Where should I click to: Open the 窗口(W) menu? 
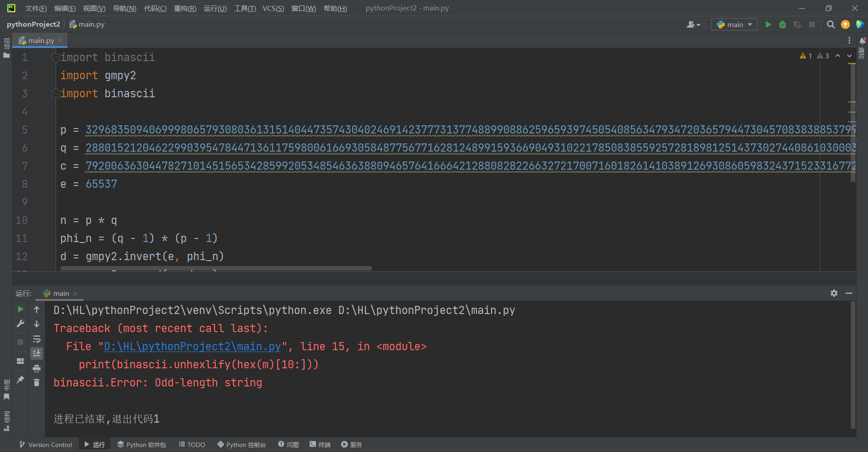coord(304,8)
